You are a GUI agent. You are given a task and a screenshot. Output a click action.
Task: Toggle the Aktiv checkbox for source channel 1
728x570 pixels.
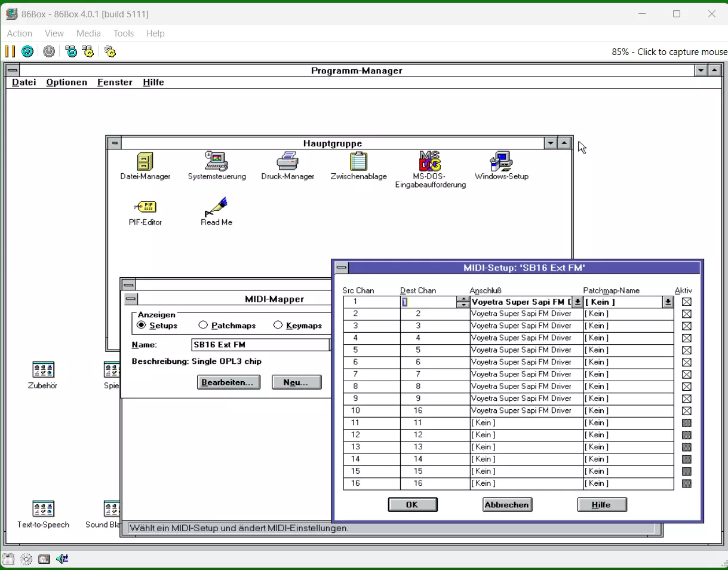(x=687, y=302)
